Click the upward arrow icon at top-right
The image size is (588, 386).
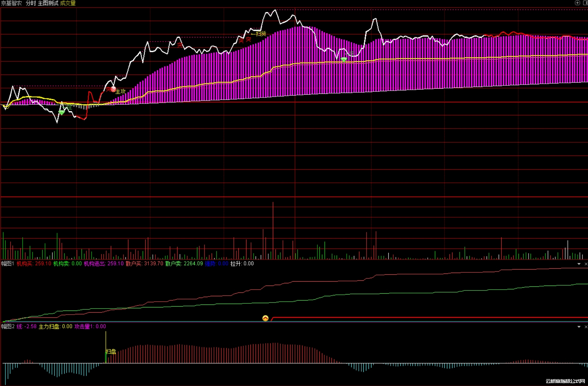pyautogui.click(x=577, y=3)
